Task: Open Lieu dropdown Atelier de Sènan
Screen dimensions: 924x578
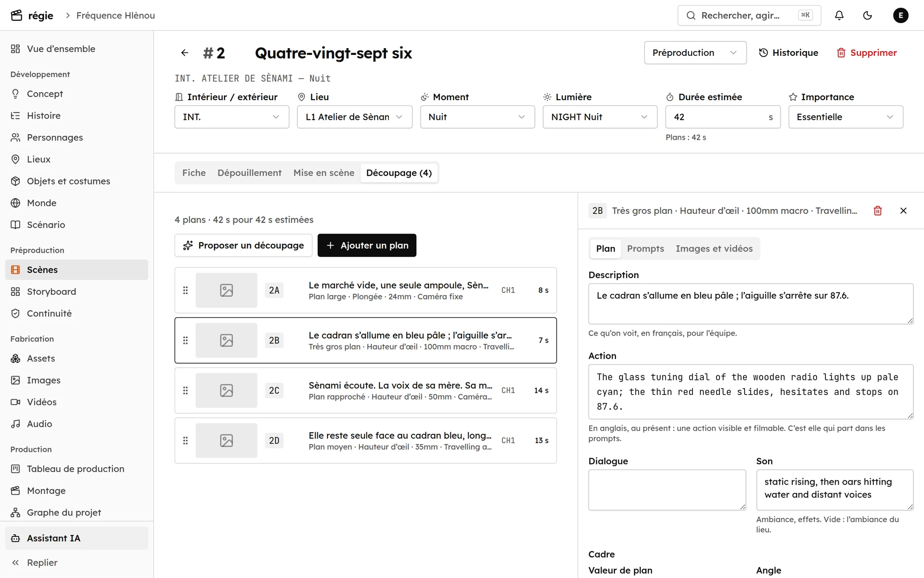Action: (x=355, y=117)
